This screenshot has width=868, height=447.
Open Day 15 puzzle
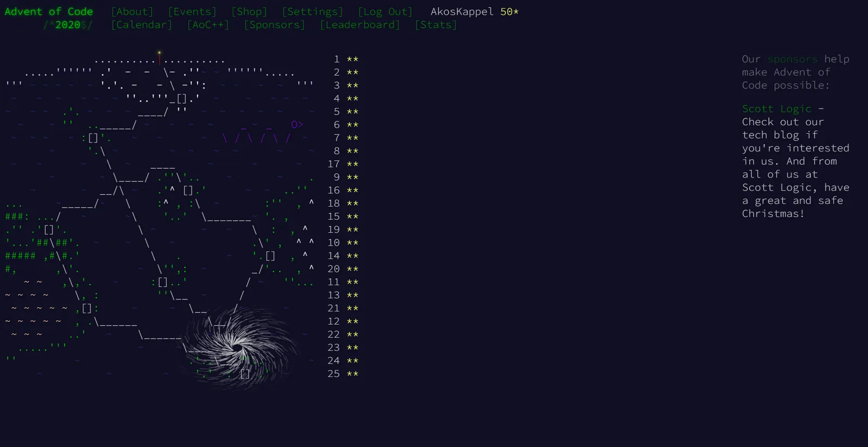[x=182, y=216]
